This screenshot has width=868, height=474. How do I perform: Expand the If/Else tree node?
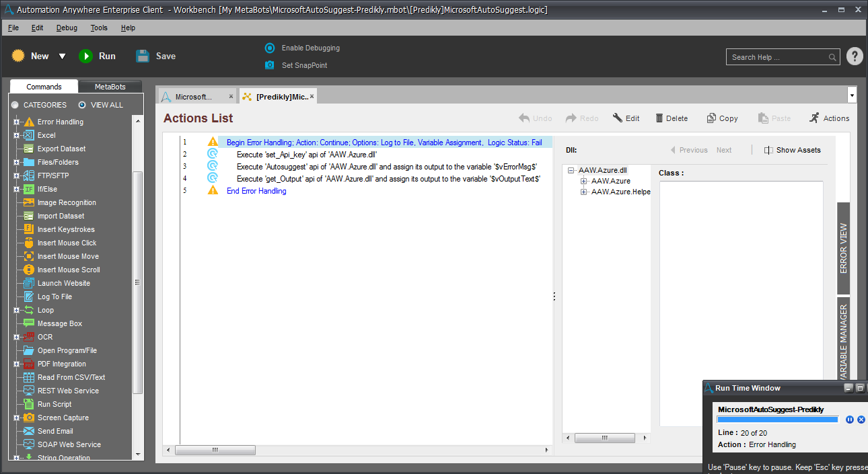pyautogui.click(x=16, y=189)
